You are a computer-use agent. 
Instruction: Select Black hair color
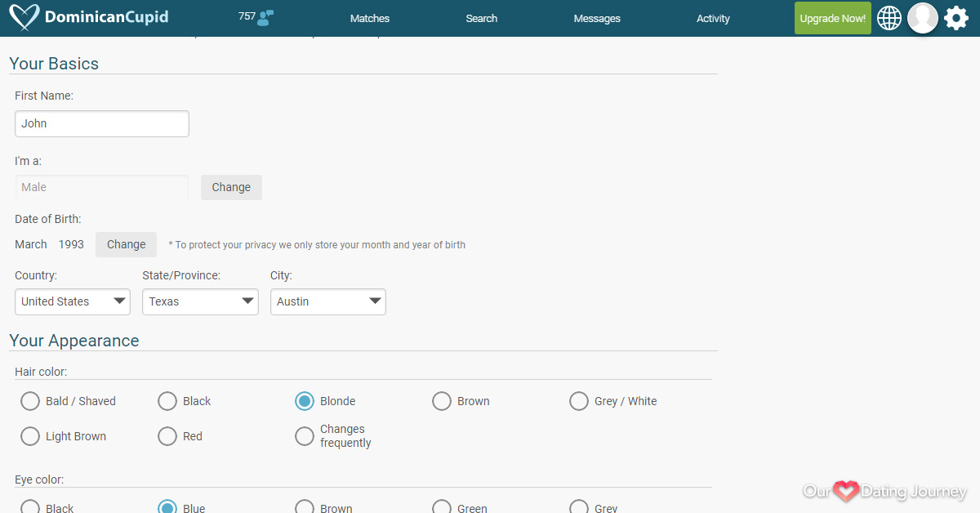click(x=167, y=401)
